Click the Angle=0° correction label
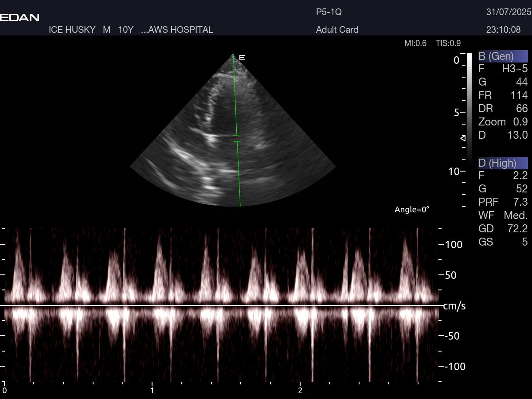This screenshot has height=399, width=532. [x=411, y=210]
